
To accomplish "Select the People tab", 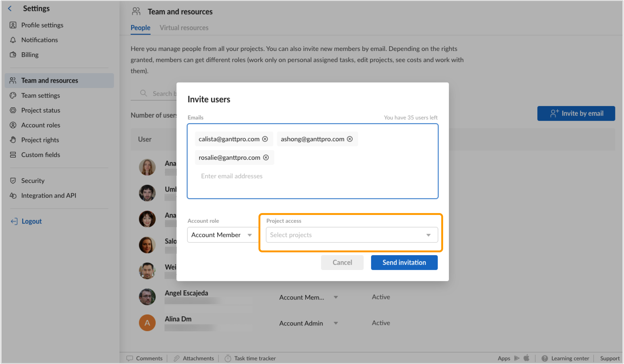I will click(140, 28).
